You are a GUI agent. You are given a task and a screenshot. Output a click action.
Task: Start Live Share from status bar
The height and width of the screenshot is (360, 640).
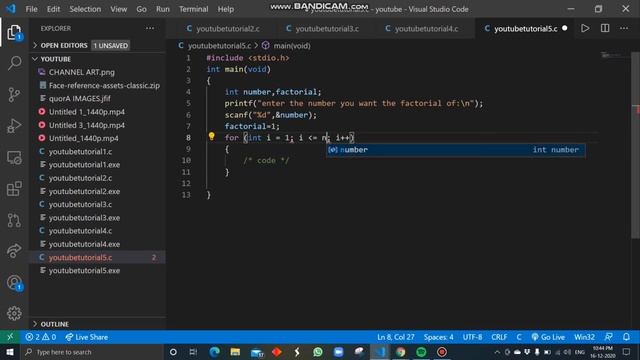pos(87,337)
